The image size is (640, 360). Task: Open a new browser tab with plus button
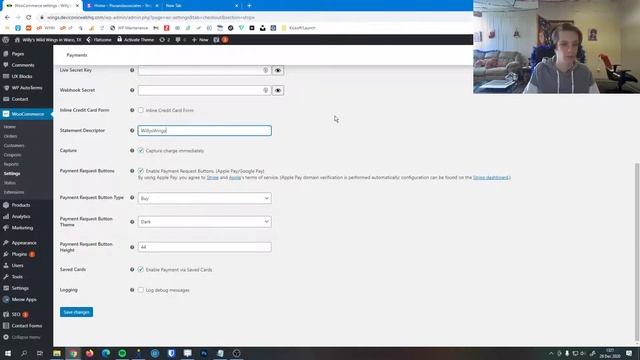(249, 6)
